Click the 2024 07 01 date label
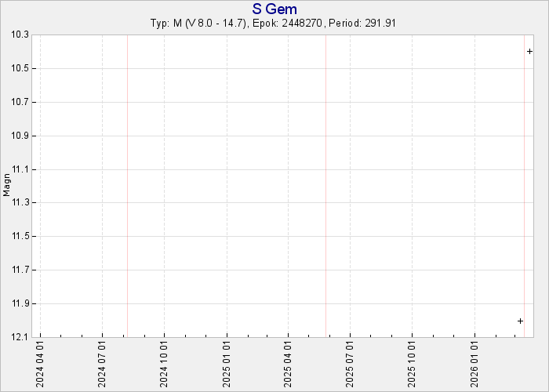549x392 pixels. tap(102, 365)
